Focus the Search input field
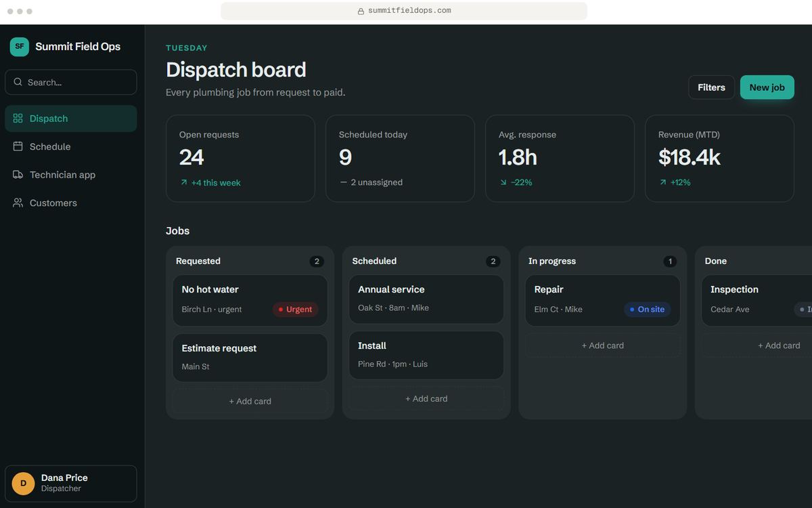The height and width of the screenshot is (508, 812). pyautogui.click(x=71, y=82)
